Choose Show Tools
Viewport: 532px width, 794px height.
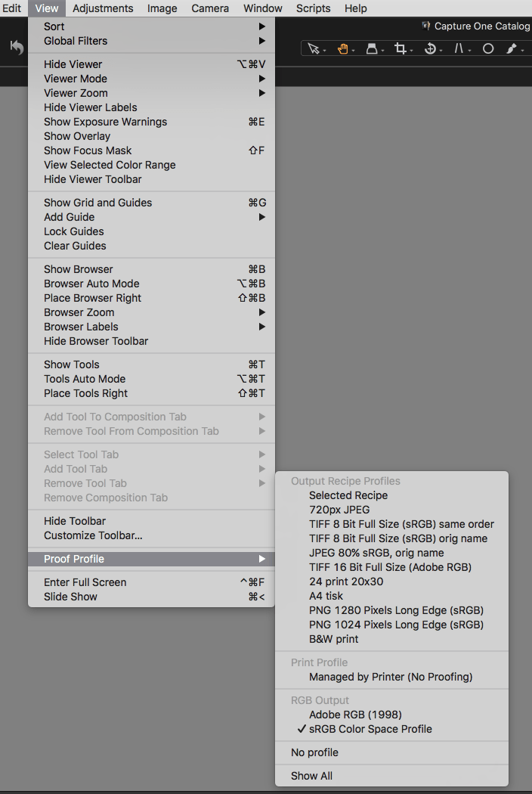pyautogui.click(x=152, y=364)
